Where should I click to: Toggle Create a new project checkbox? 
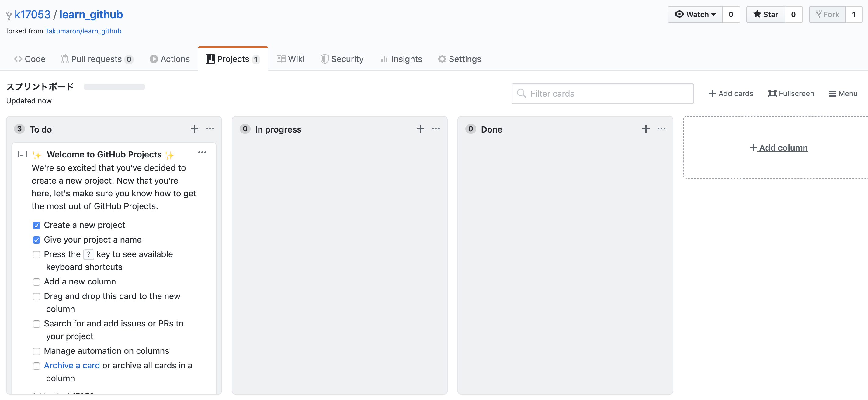click(36, 225)
